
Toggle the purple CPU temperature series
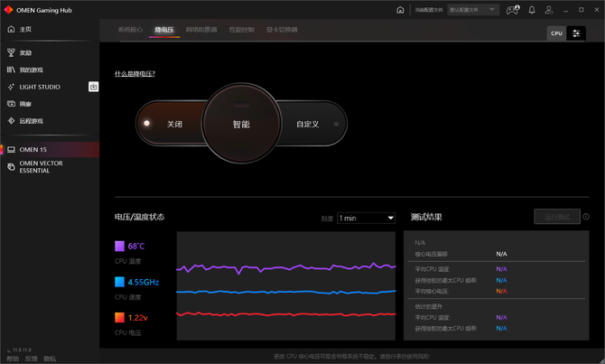point(119,246)
